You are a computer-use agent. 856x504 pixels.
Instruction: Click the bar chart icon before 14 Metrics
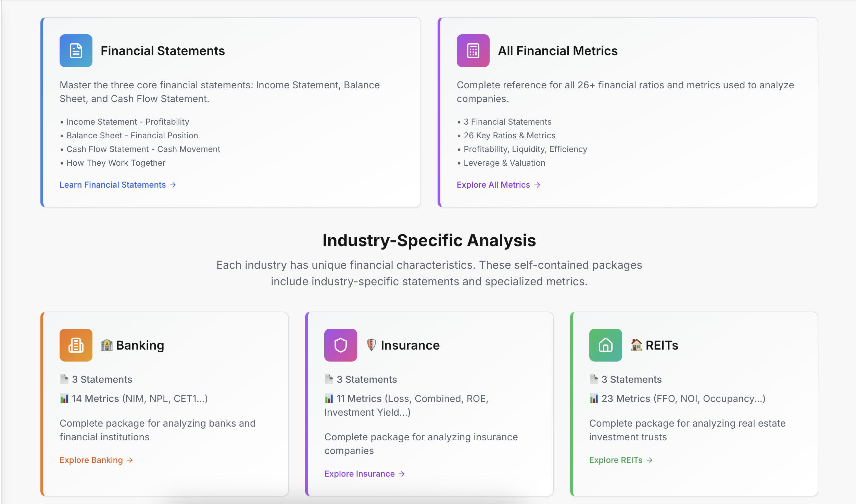pyautogui.click(x=64, y=398)
